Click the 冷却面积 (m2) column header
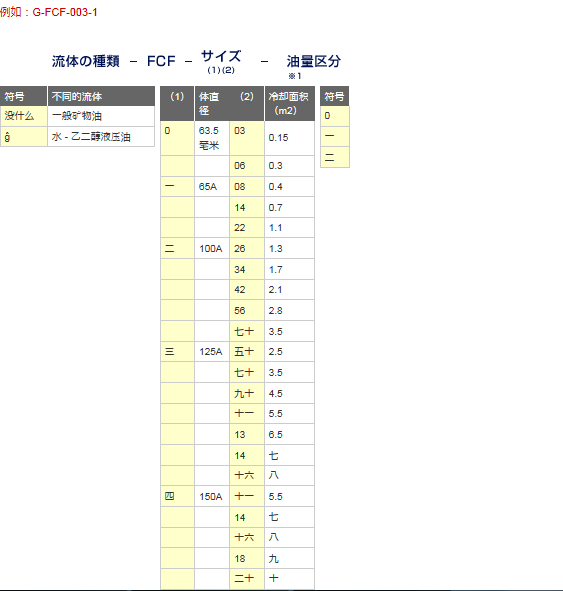563x591 pixels. point(289,104)
